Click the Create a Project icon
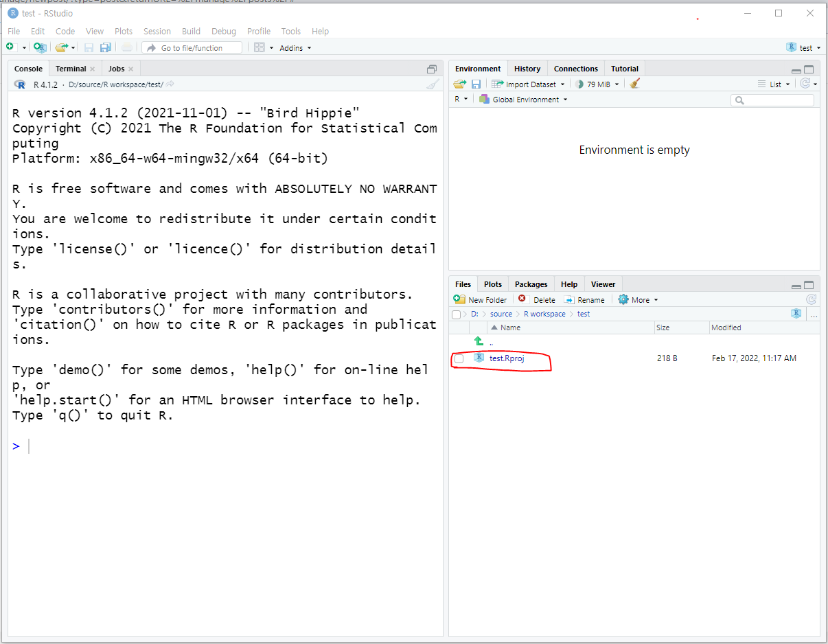828x644 pixels. (x=41, y=47)
